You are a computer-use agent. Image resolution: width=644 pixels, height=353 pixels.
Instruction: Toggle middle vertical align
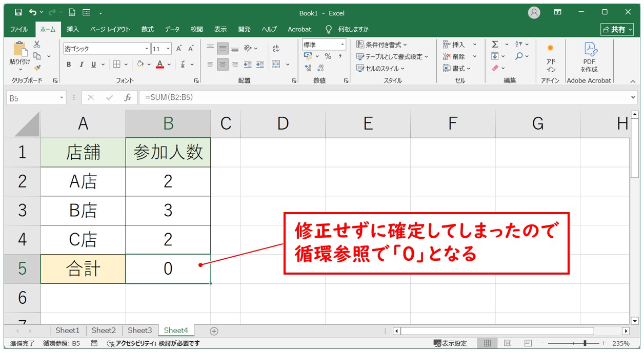[223, 48]
